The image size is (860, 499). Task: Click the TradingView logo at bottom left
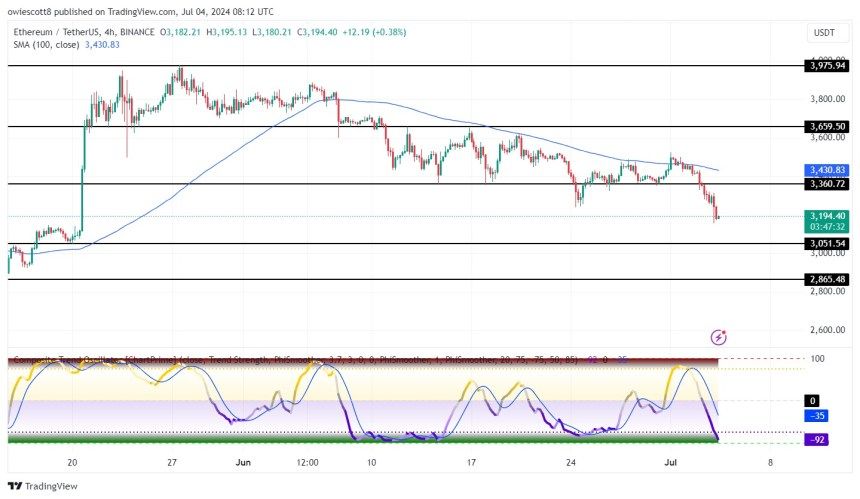tap(42, 486)
